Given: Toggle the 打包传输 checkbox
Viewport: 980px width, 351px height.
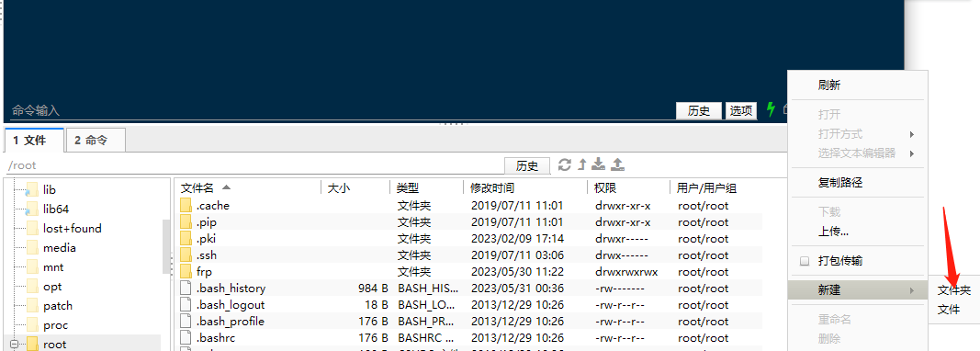Looking at the screenshot, I should 805,261.
